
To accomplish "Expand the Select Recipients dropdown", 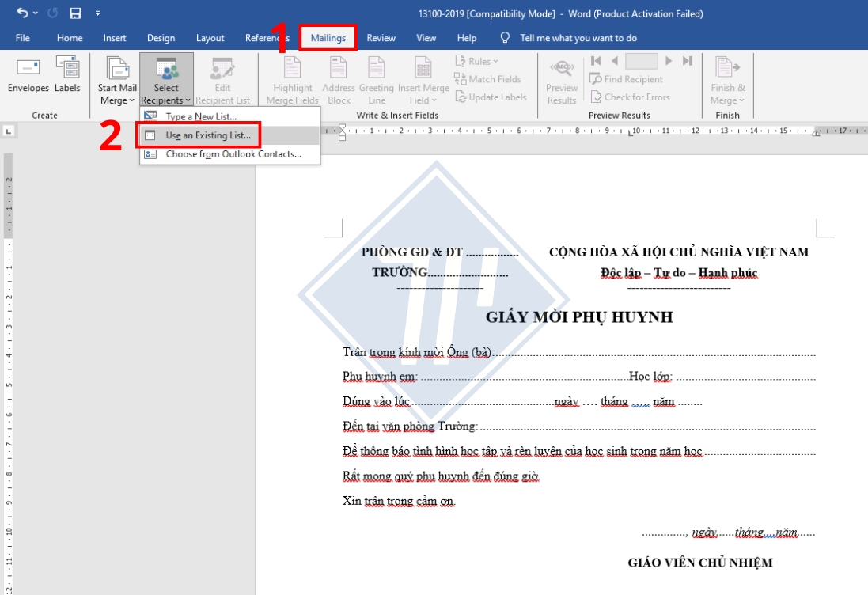I will pyautogui.click(x=164, y=78).
